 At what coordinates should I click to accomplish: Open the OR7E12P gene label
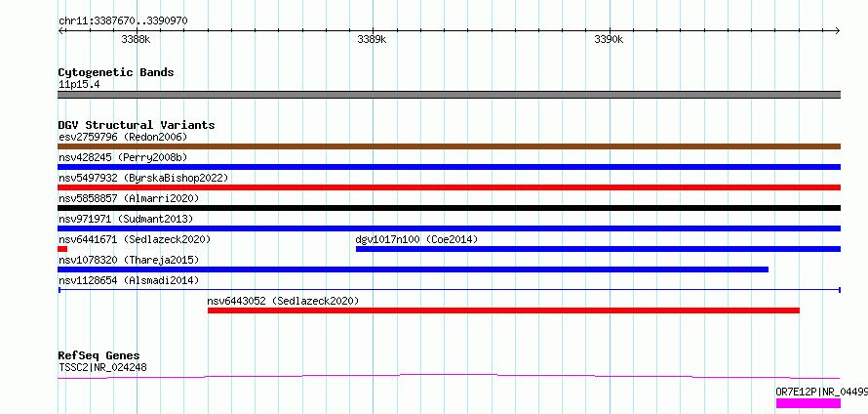(x=821, y=392)
